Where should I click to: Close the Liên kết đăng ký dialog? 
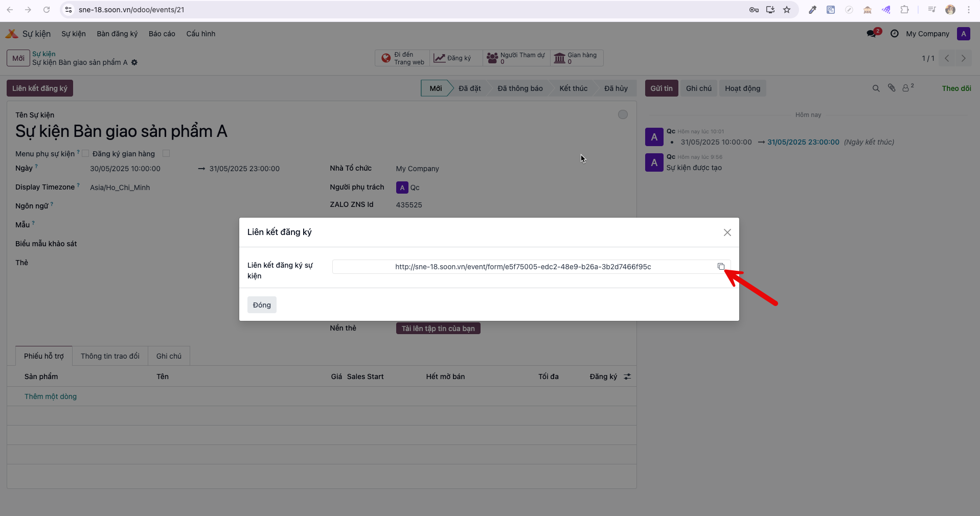[x=727, y=232]
